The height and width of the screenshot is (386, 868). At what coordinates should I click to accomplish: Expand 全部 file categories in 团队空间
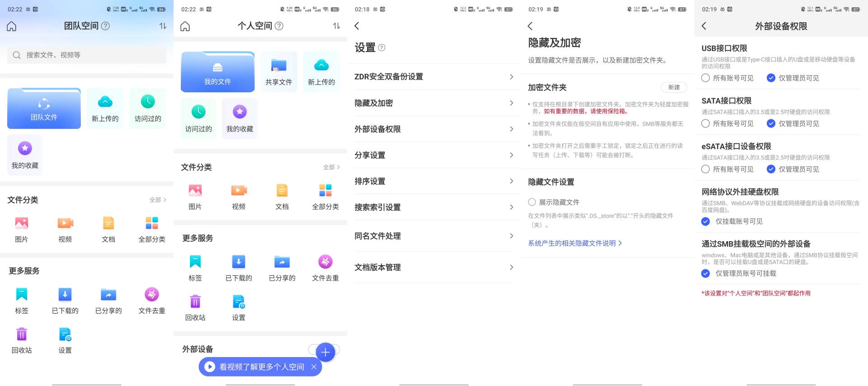(x=158, y=200)
